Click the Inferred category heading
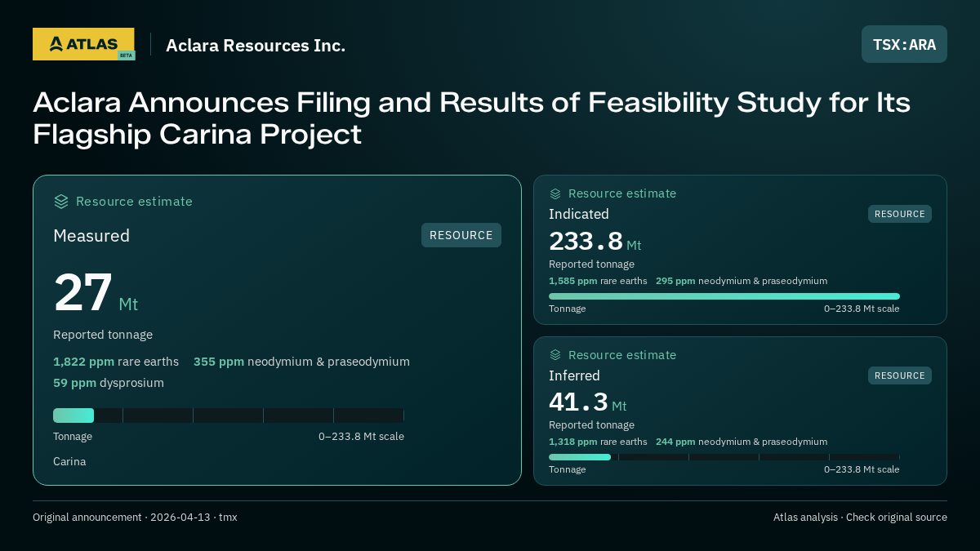This screenshot has width=980, height=551. tap(574, 375)
